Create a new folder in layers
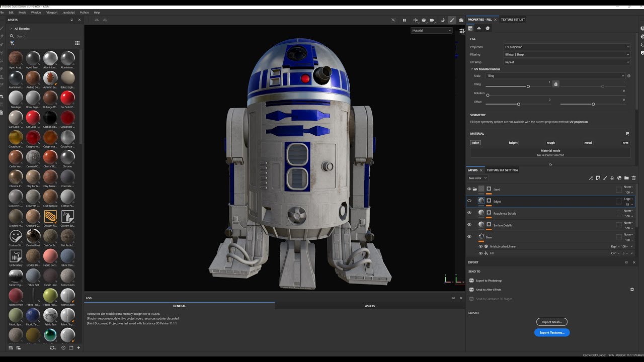Image resolution: width=644 pixels, height=362 pixels. (x=626, y=178)
